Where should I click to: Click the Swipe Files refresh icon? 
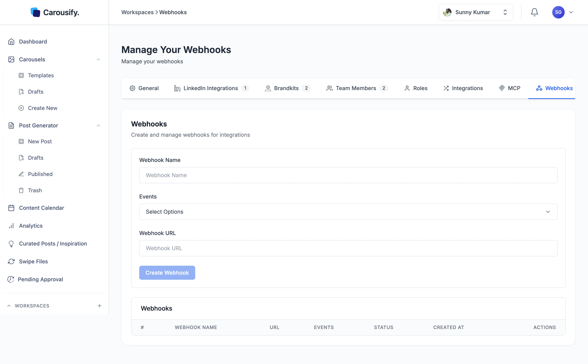click(11, 261)
